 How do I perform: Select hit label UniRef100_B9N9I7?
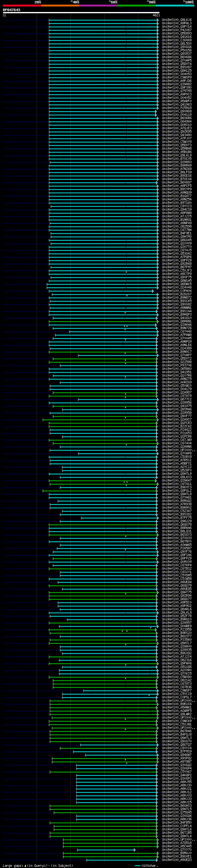point(177,352)
